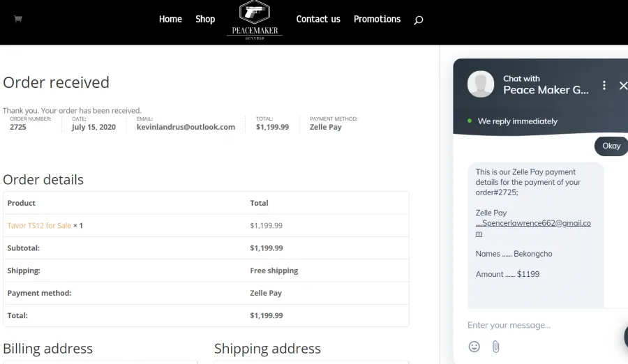Click the search magnifier icon
628x364 pixels.
(x=418, y=20)
